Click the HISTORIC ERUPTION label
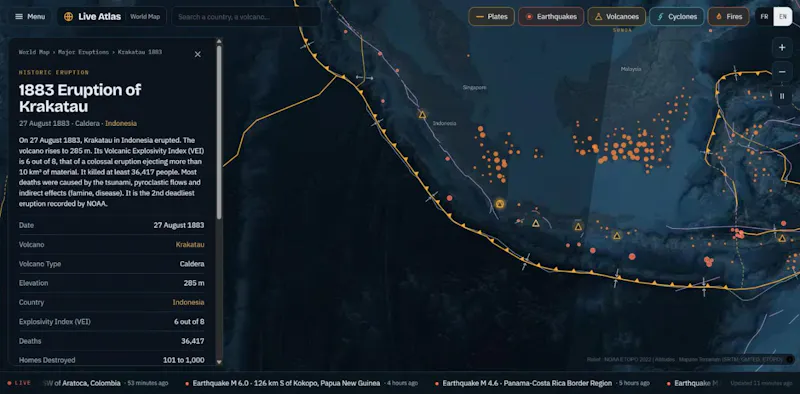This screenshot has width=800, height=394. (x=54, y=72)
